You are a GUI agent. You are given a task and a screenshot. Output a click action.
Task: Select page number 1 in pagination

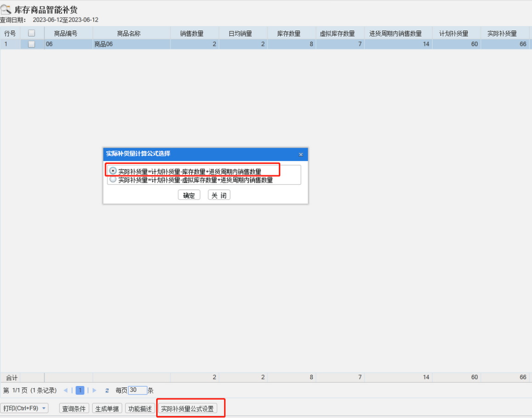[x=80, y=390]
